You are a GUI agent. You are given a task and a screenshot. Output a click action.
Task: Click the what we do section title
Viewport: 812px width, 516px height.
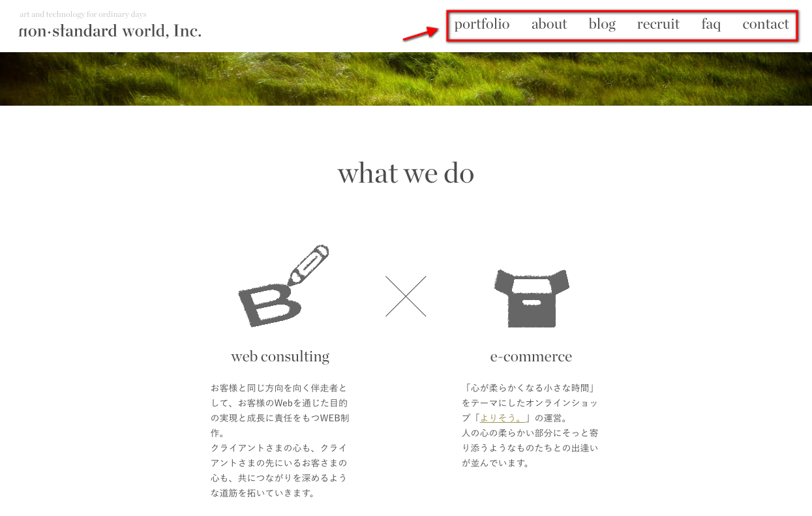(406, 173)
